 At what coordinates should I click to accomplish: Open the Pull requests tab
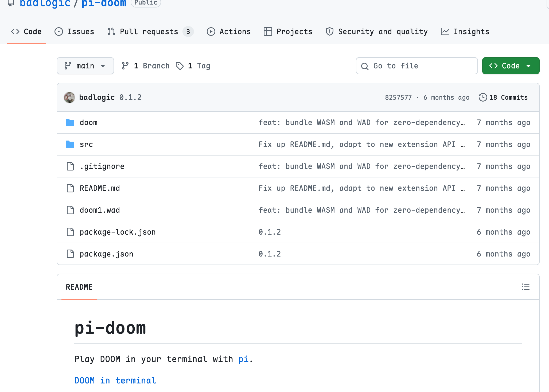151,32
